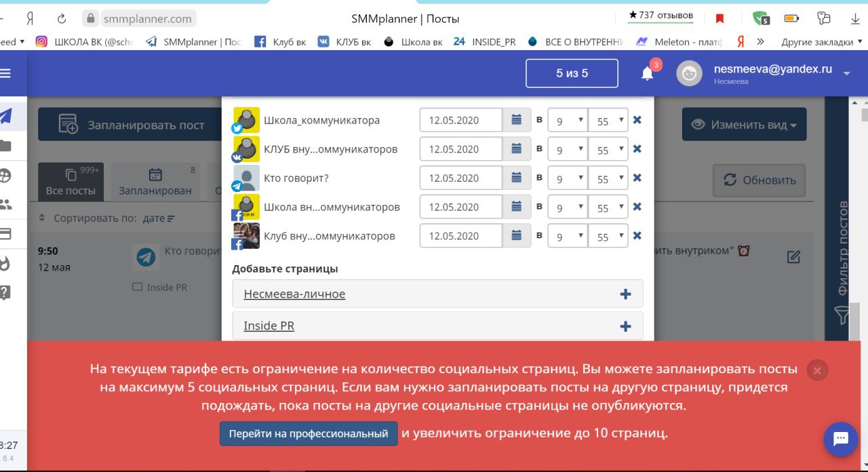Click Запланировать пост button

[130, 125]
